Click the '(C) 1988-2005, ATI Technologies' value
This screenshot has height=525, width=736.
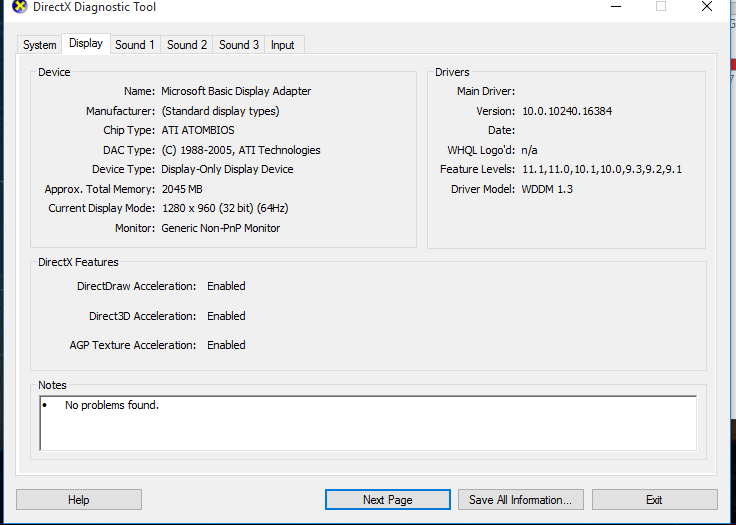tap(241, 150)
